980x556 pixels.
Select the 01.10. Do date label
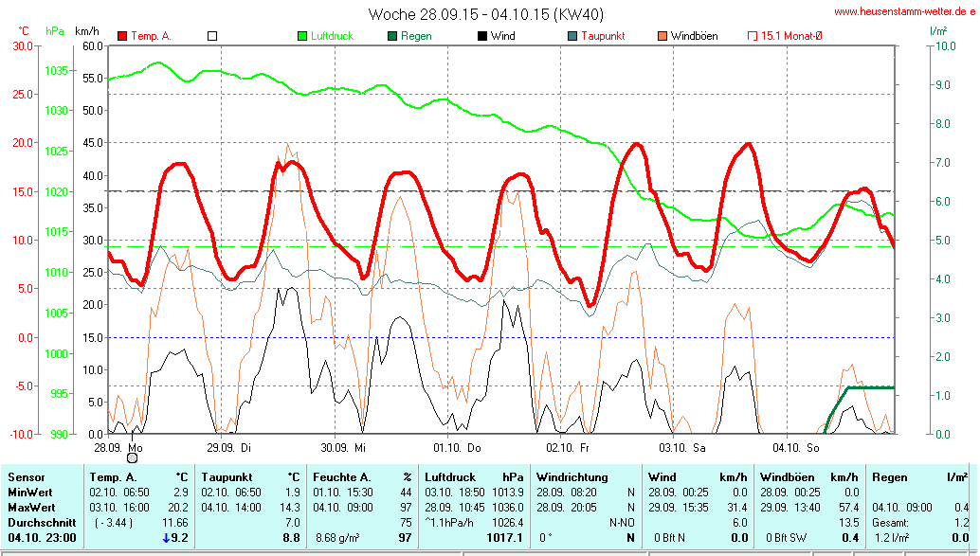coord(458,446)
